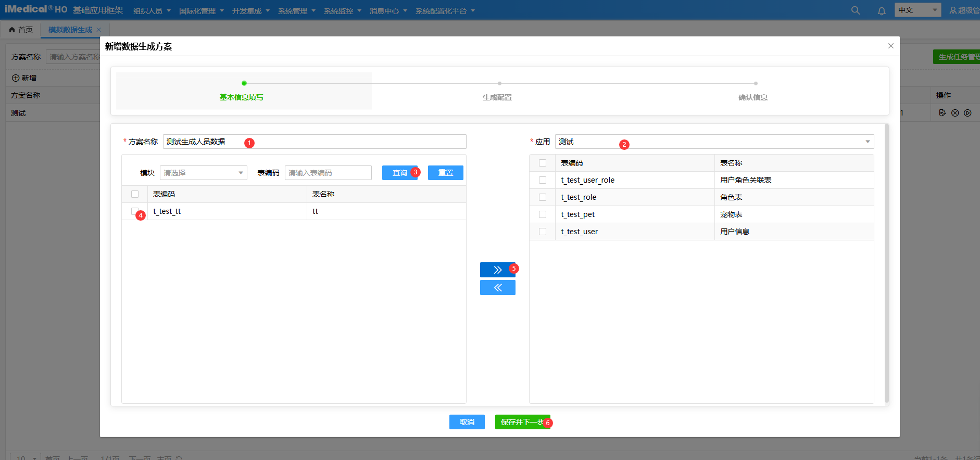Click the 表编码 input field

click(328, 173)
